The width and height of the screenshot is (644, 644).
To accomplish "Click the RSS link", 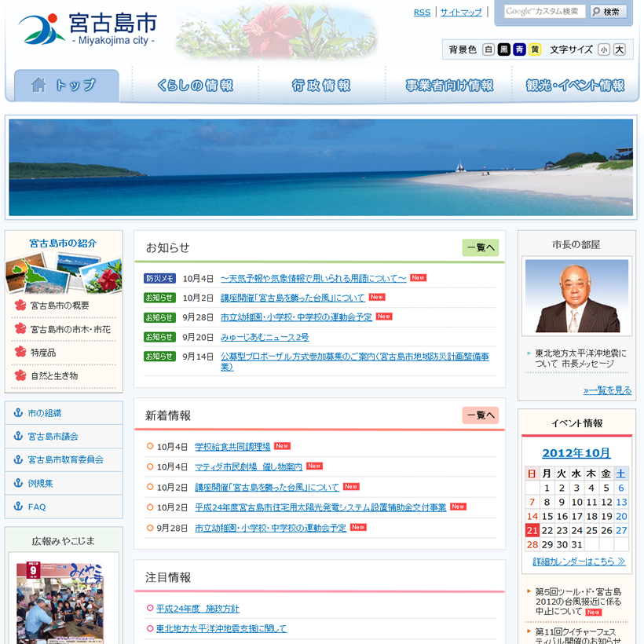I will coord(422,13).
